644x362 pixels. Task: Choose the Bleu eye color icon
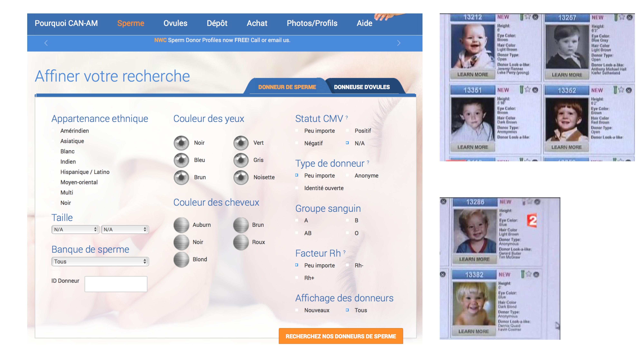181,160
